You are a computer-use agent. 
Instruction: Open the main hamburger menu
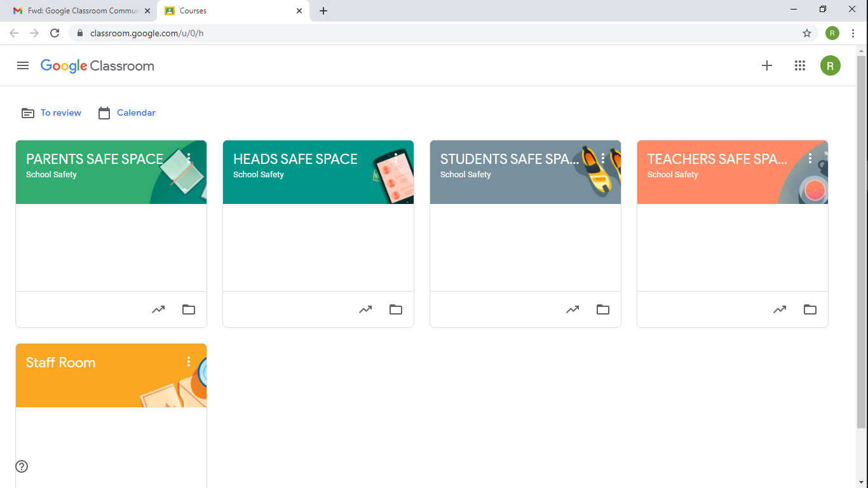[x=23, y=65]
